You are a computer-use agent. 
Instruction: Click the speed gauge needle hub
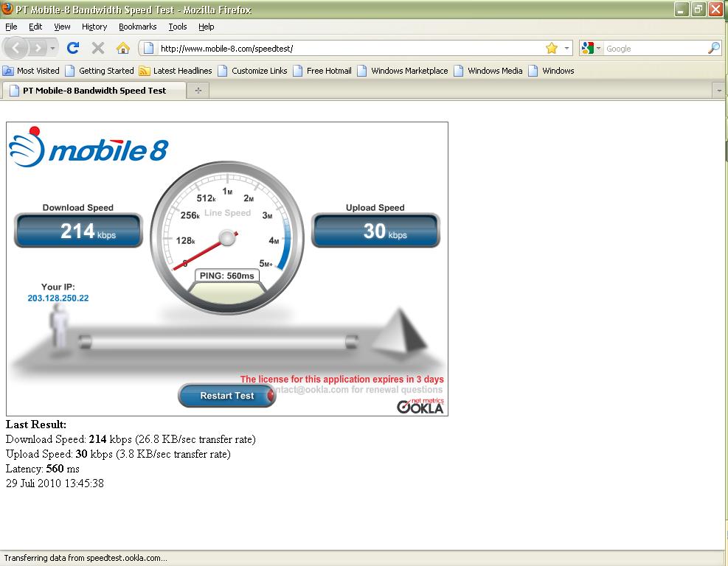point(227,238)
